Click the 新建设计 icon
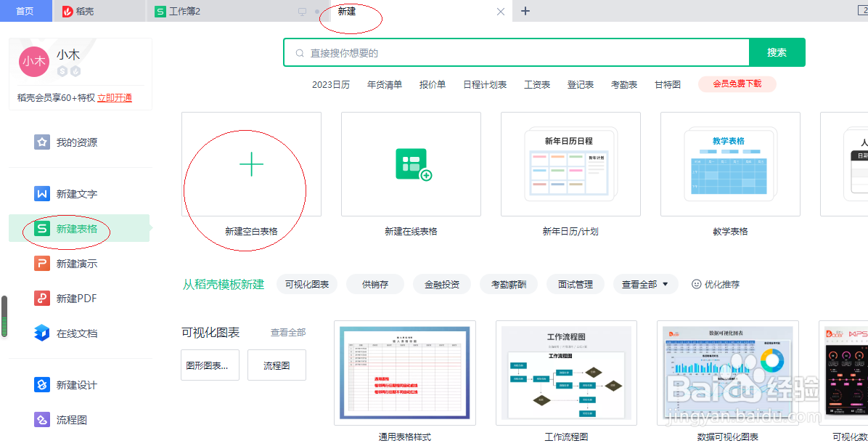 click(x=42, y=384)
